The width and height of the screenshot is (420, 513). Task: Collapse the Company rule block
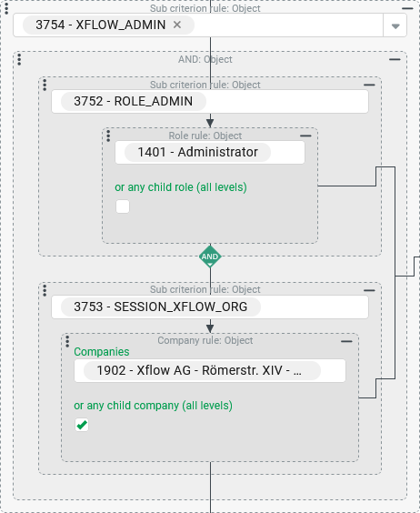click(346, 341)
